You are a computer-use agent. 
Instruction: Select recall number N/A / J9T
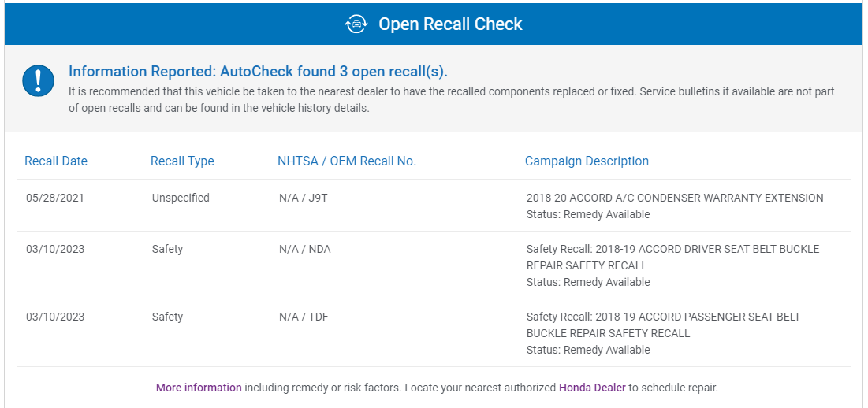click(303, 198)
